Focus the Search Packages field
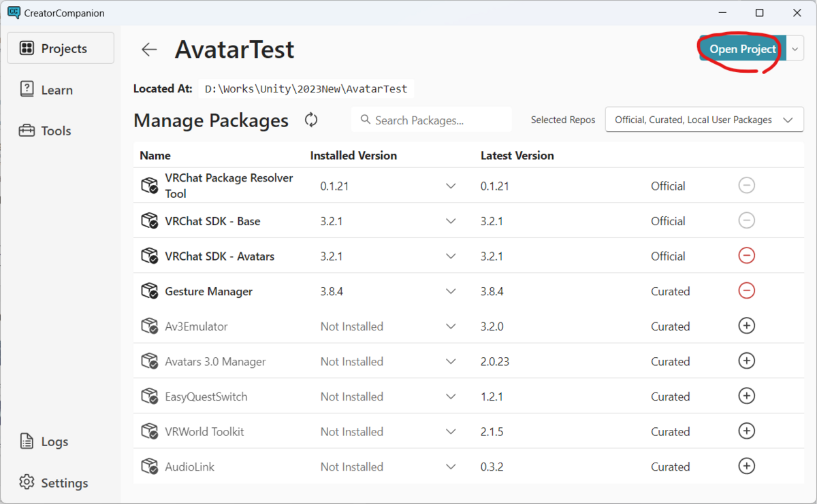The height and width of the screenshot is (504, 817). tap(436, 120)
